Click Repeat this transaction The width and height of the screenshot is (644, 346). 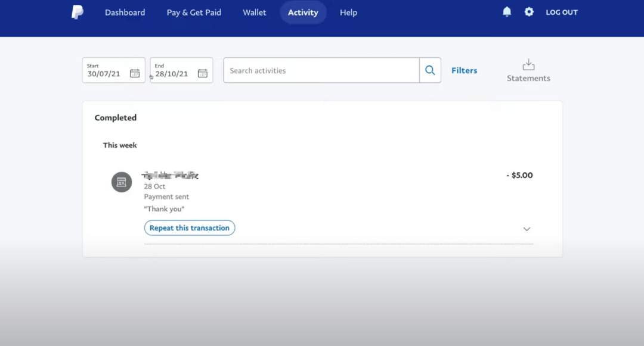point(189,227)
